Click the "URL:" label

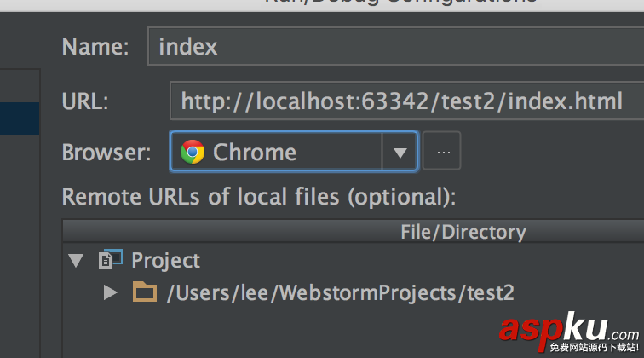[85, 102]
